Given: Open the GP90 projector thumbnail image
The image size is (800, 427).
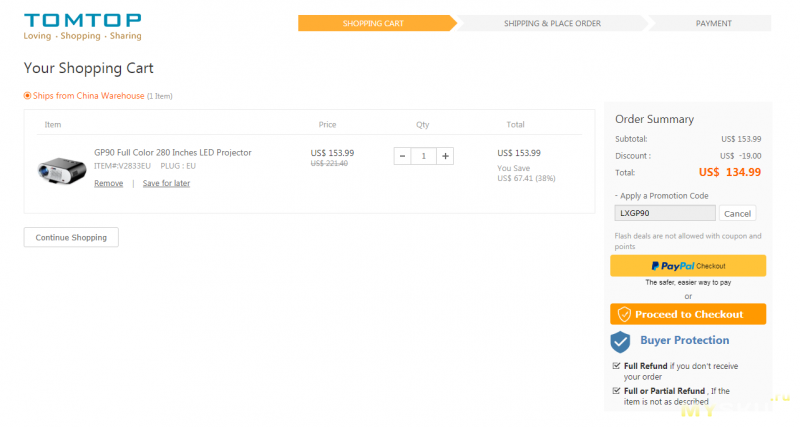Looking at the screenshot, I should tap(62, 170).
